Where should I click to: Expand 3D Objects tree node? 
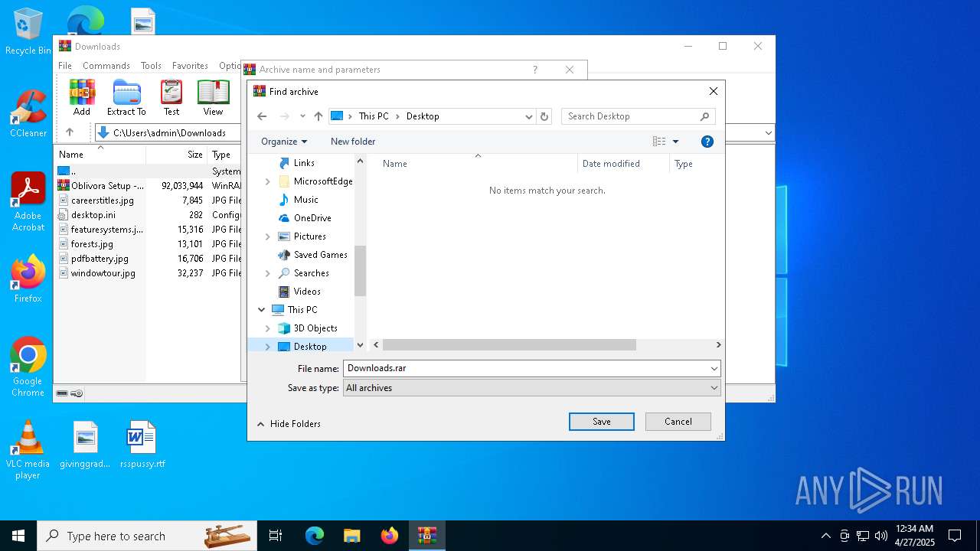pyautogui.click(x=267, y=328)
